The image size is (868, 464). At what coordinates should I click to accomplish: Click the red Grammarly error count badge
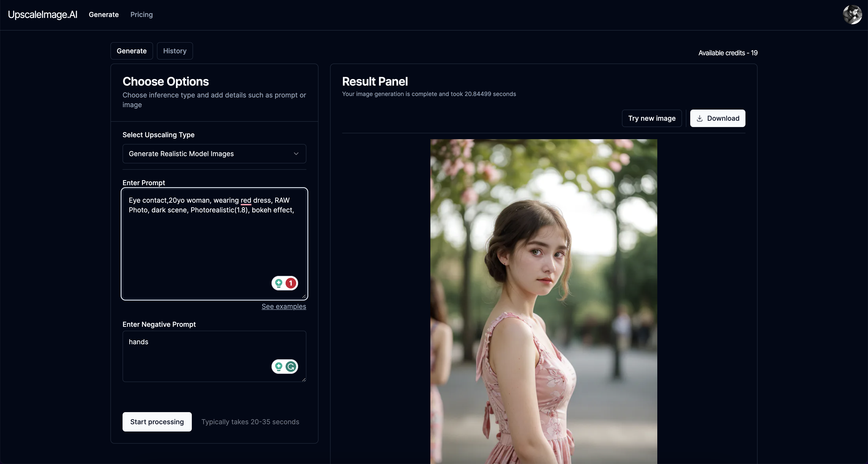(x=291, y=283)
